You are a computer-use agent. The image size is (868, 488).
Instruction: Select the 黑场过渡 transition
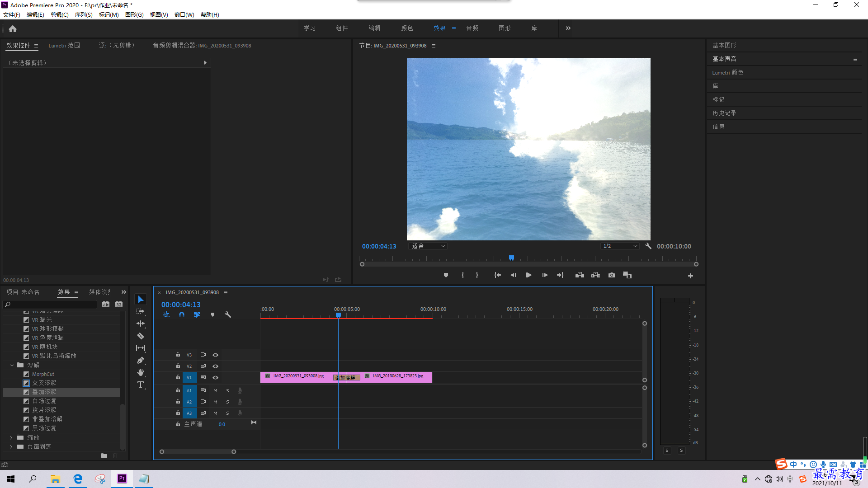click(44, 428)
